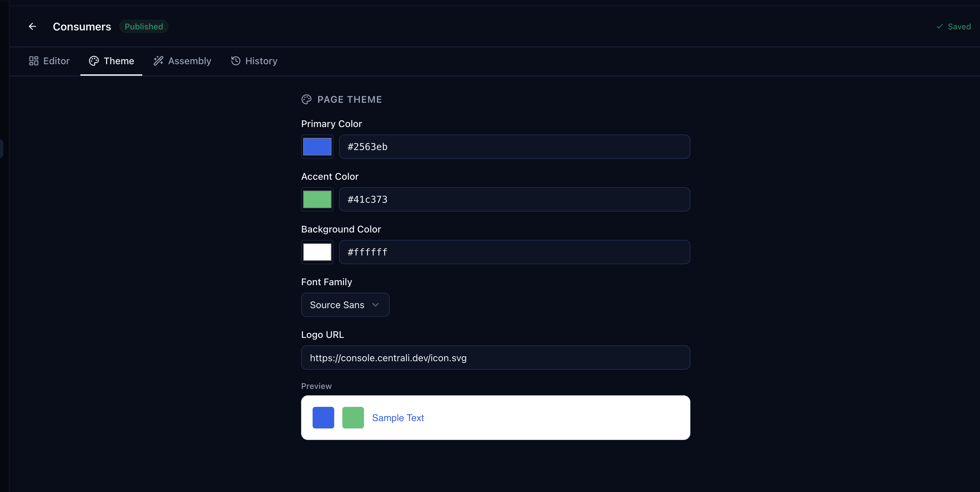Click the Sample Text preview link
Screen dimensions: 980x492
pos(397,417)
